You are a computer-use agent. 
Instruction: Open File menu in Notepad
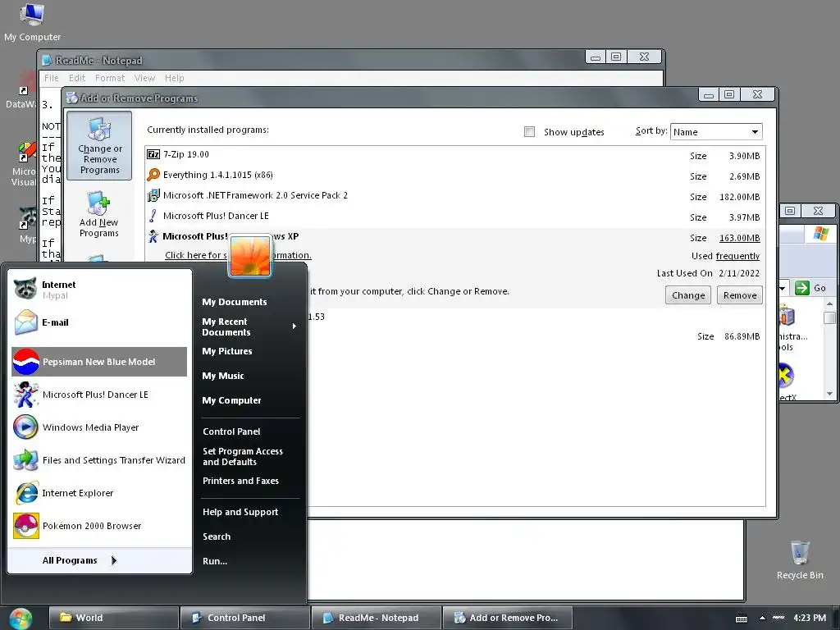point(52,78)
